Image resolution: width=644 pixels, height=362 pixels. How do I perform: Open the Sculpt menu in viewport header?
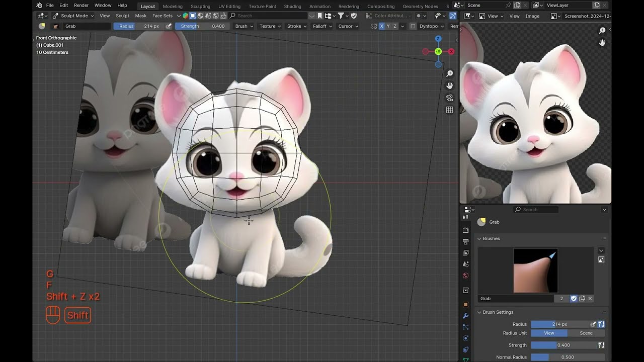122,16
